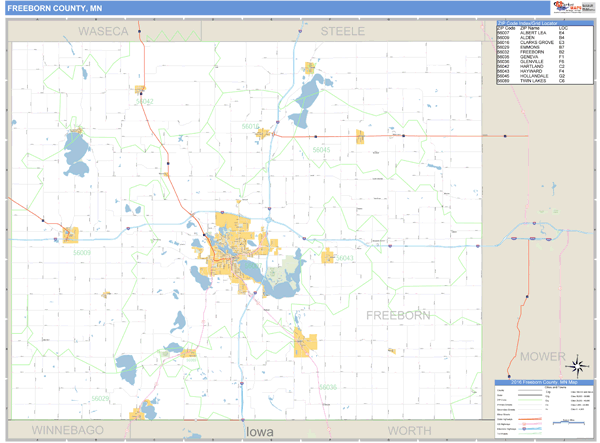Click the compass rose icon
This screenshot has width=600, height=443.
pos(580,364)
